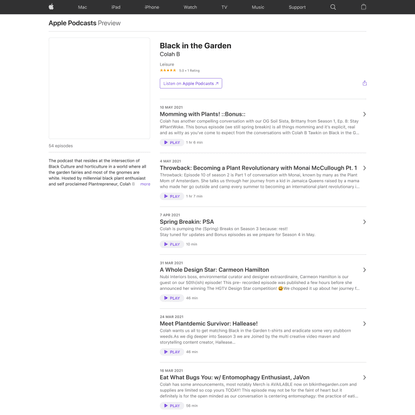Viewport: 415px width, 415px height.
Task: Expand chevron for A Whole Design Star
Action: 364,270
